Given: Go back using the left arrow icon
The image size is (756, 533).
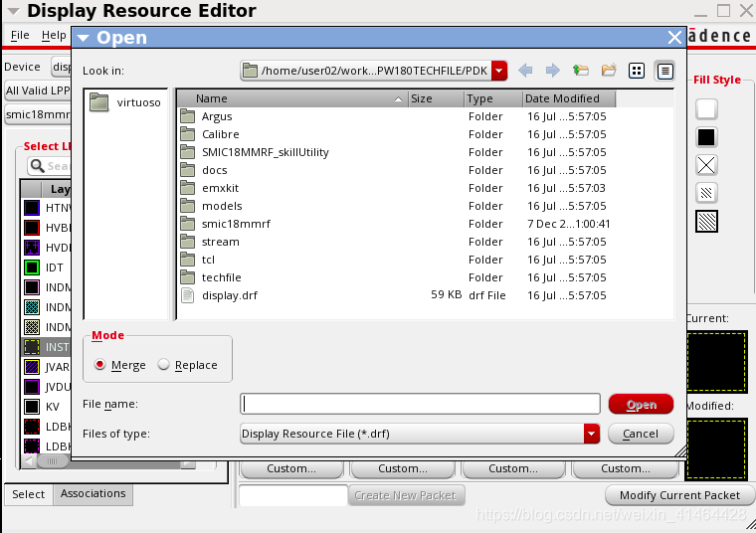Looking at the screenshot, I should [x=525, y=71].
